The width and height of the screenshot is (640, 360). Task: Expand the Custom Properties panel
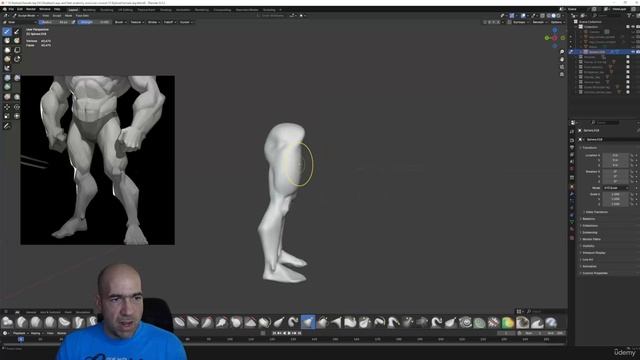pos(594,273)
